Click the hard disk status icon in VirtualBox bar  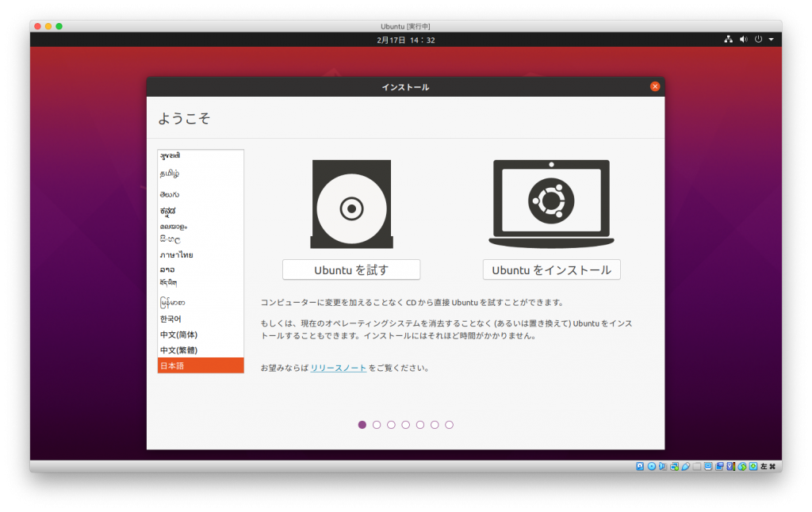640,467
